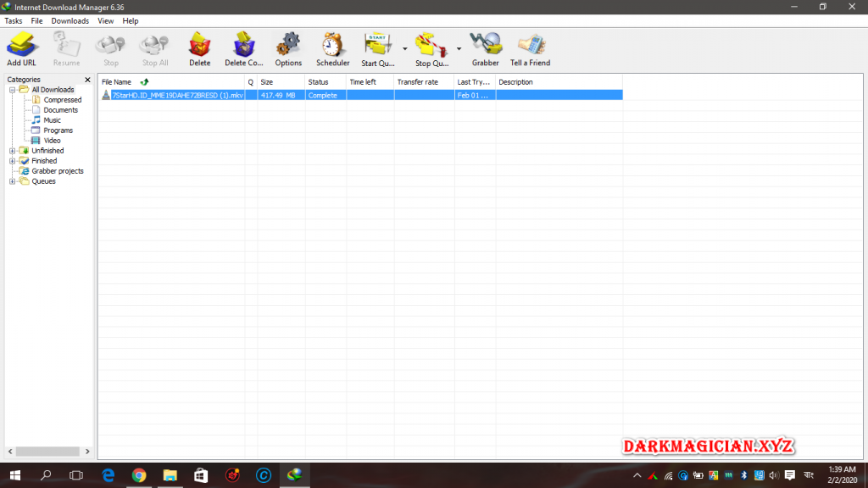
Task: Open the Tasks menu
Action: (14, 21)
